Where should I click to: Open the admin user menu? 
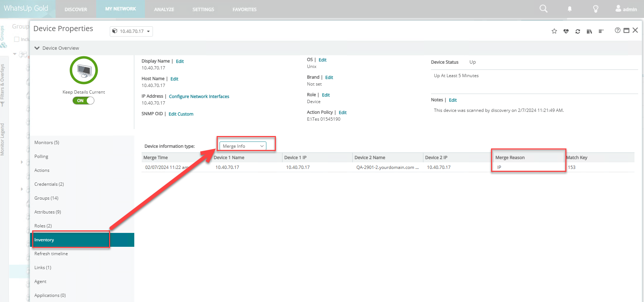[626, 9]
